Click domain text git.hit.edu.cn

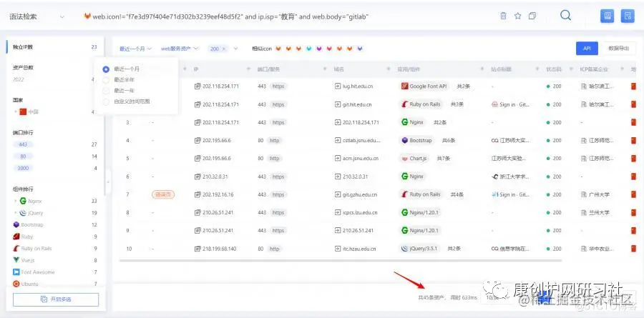click(x=357, y=104)
